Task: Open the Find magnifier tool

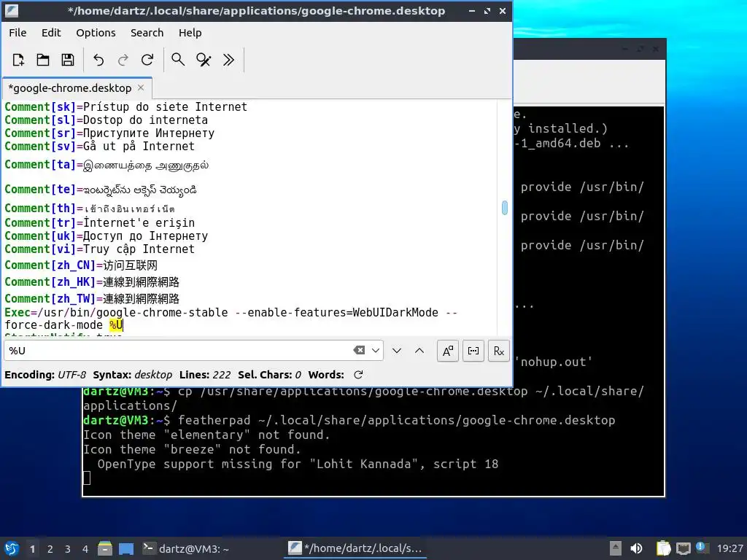Action: pyautogui.click(x=178, y=60)
